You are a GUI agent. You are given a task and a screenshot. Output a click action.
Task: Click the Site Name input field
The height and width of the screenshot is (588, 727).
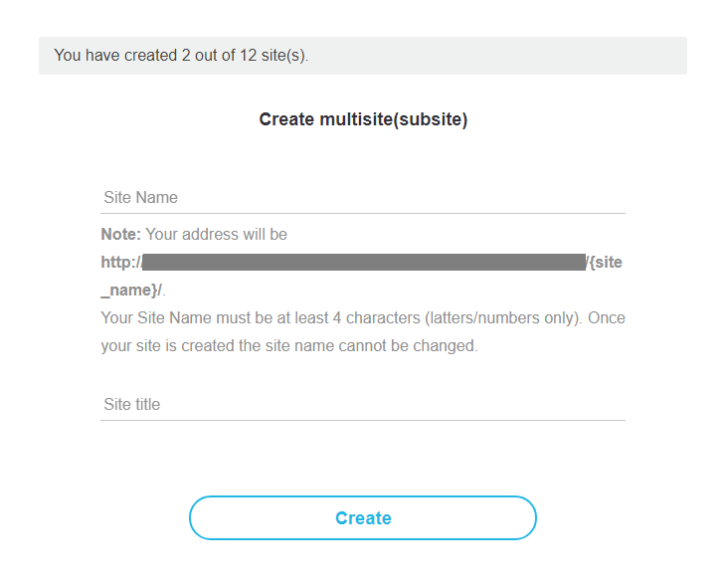point(363,198)
